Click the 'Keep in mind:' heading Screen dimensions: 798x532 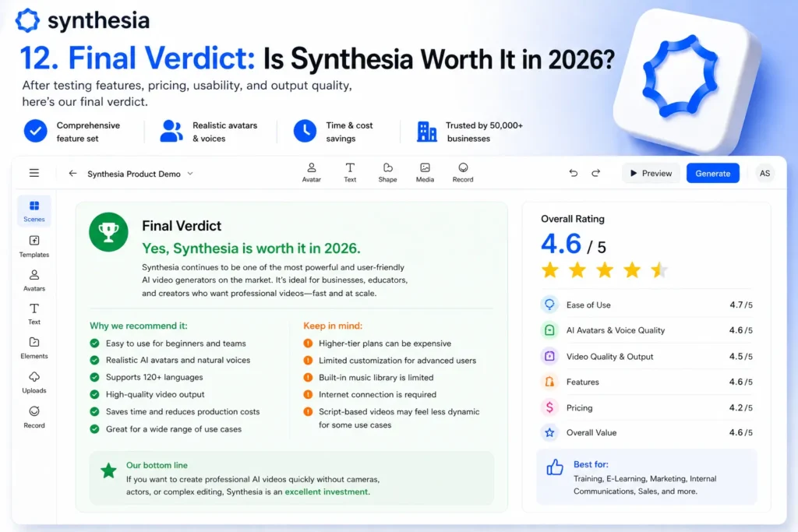click(333, 326)
